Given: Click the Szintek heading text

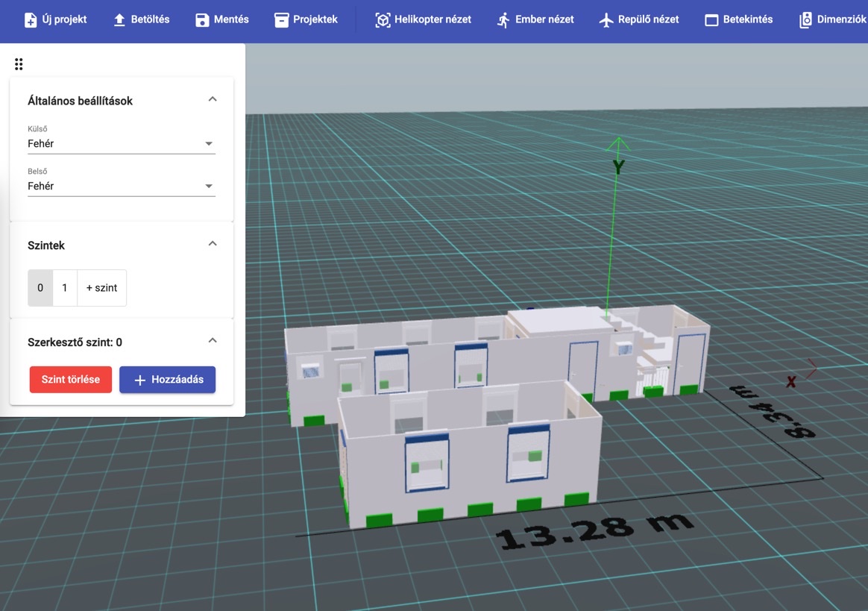Looking at the screenshot, I should pyautogui.click(x=46, y=246).
